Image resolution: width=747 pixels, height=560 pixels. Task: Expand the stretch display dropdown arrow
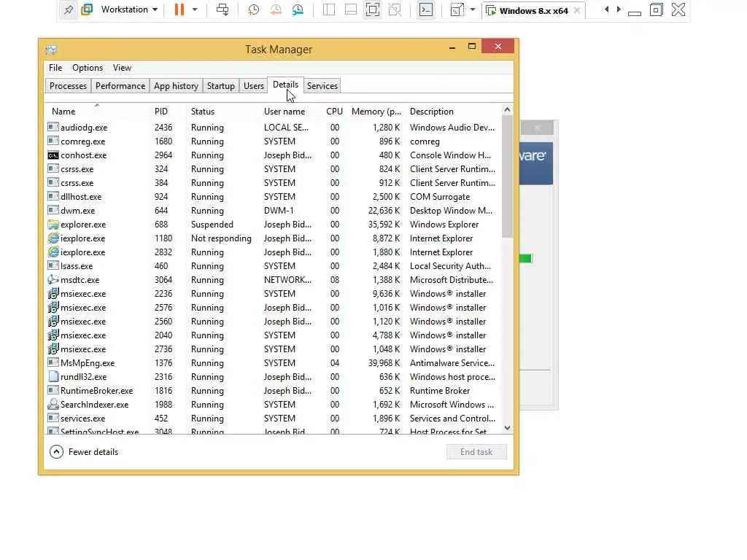[473, 9]
